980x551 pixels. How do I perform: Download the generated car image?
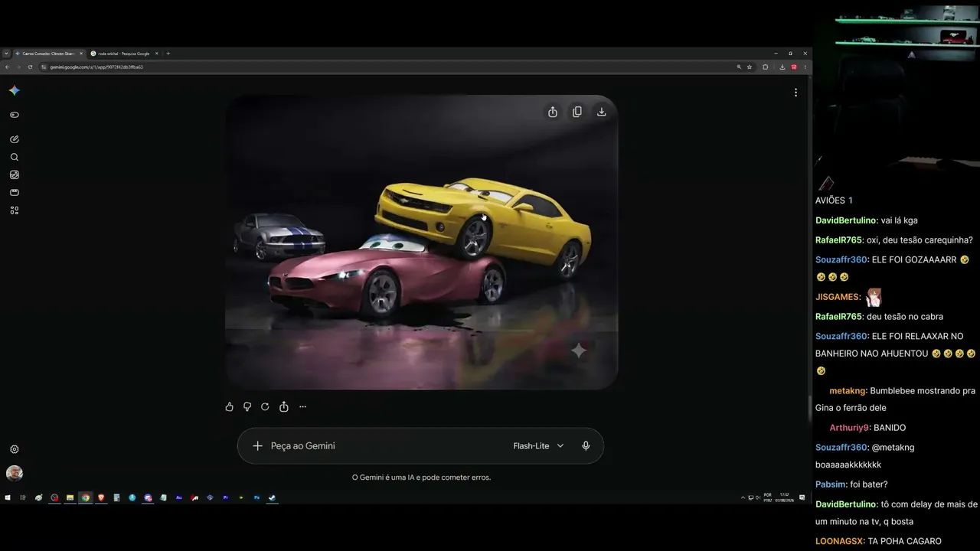(x=602, y=112)
